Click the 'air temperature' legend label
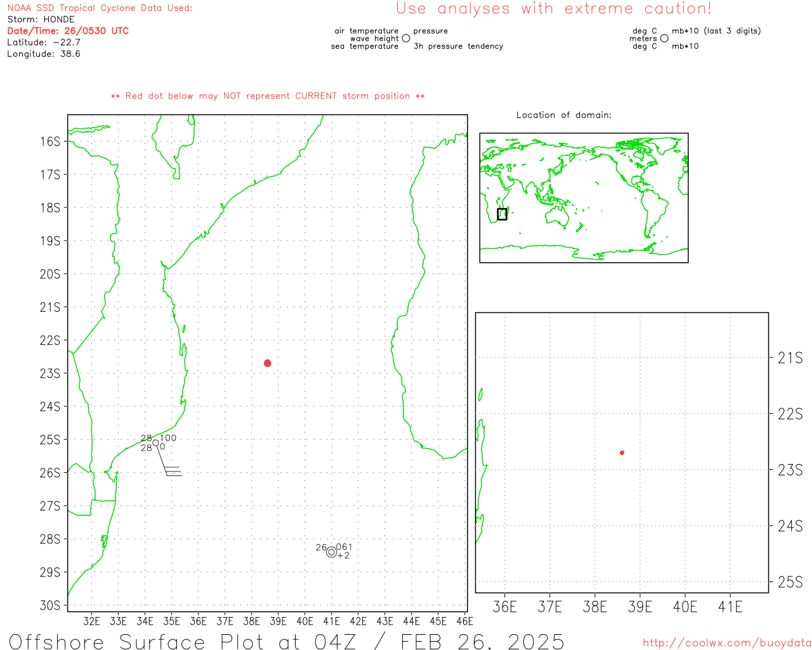The width and height of the screenshot is (812, 650). 367,30
